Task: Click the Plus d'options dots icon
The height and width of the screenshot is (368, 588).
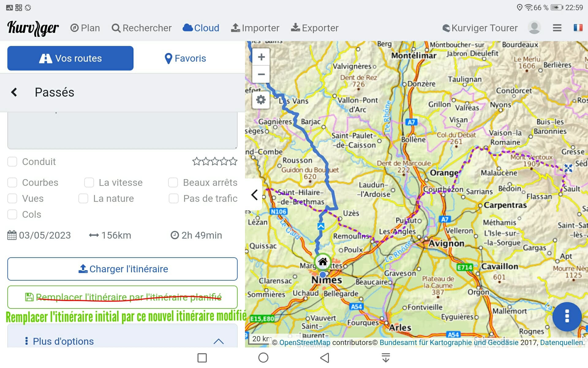Action: click(x=26, y=341)
